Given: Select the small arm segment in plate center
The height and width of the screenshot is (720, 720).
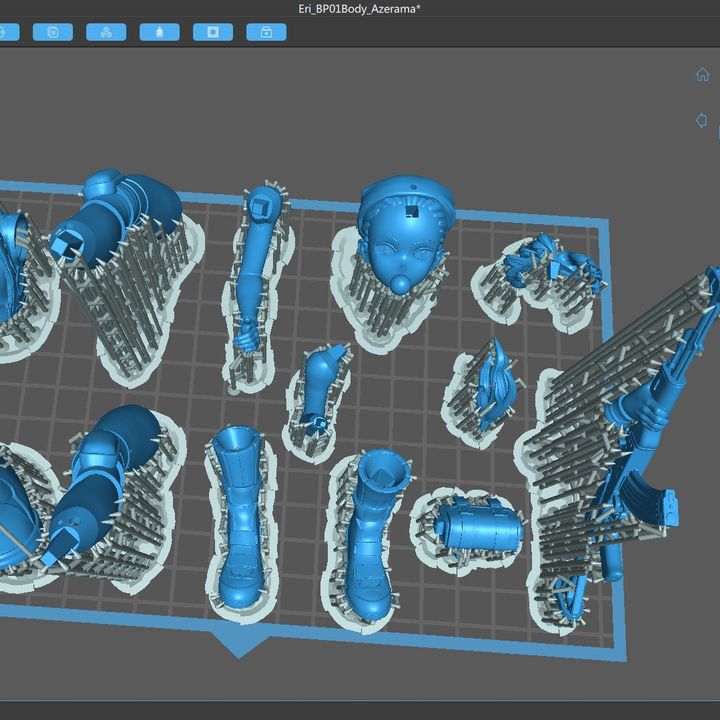Looking at the screenshot, I should tap(322, 385).
